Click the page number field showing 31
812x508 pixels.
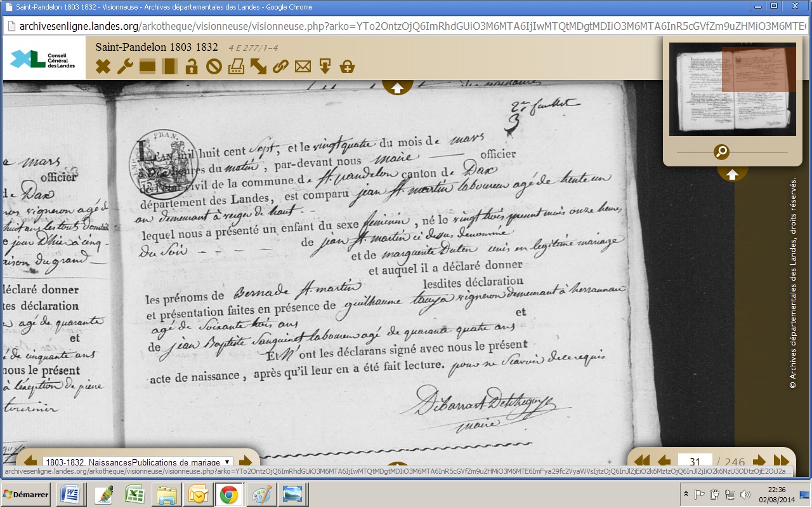point(695,462)
